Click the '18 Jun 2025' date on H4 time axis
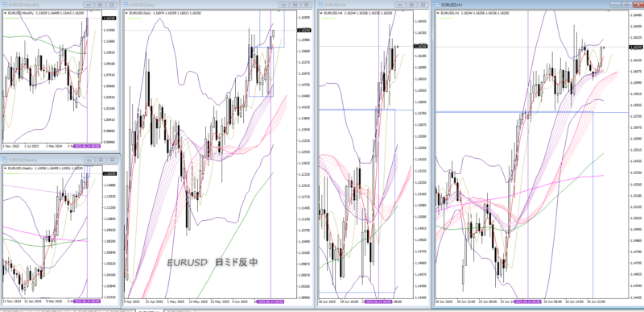644x312 pixels. [x=327, y=302]
